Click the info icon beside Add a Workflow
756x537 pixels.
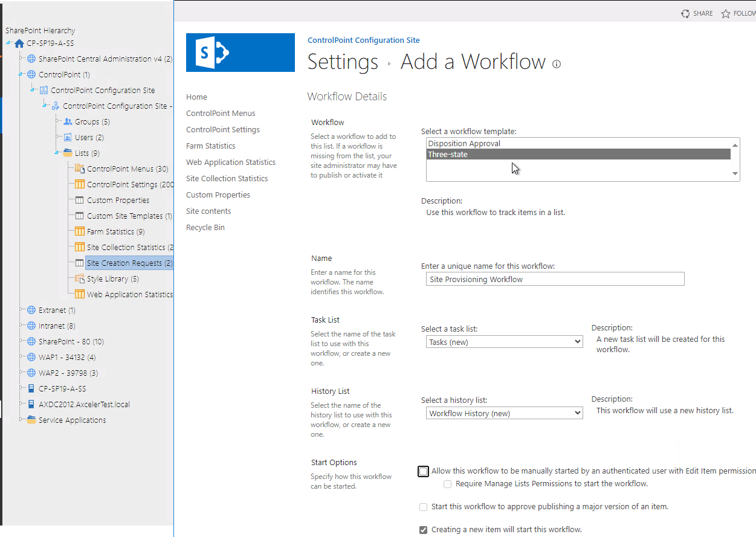click(556, 63)
